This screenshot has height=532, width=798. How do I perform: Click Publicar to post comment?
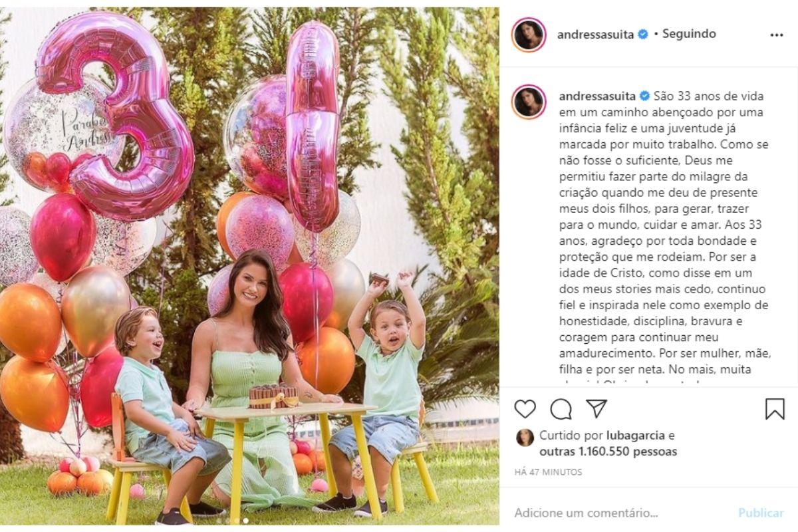point(761,513)
